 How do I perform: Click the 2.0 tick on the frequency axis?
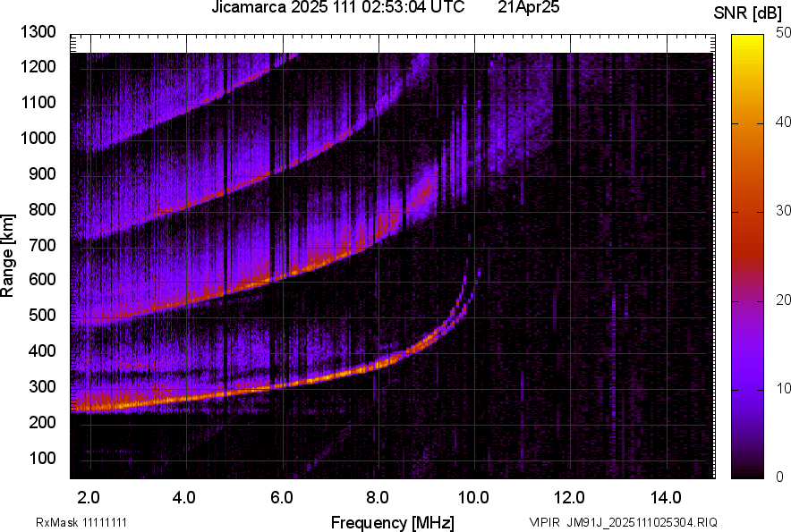point(89,497)
